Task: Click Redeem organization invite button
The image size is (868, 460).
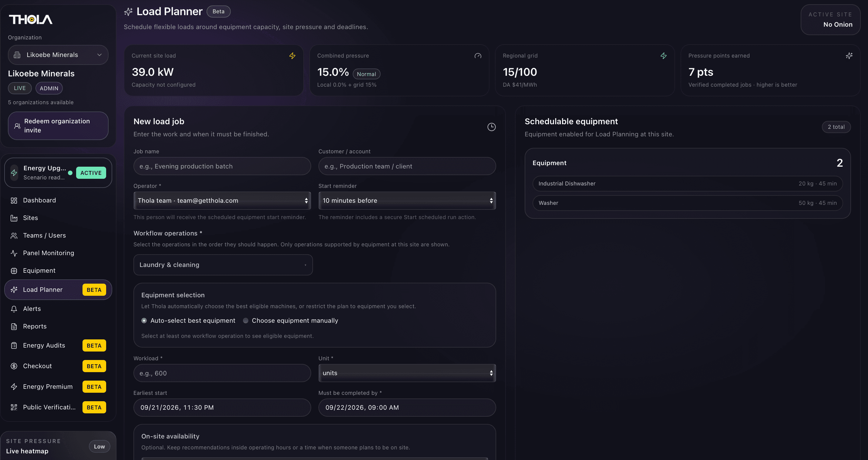Action: (58, 126)
